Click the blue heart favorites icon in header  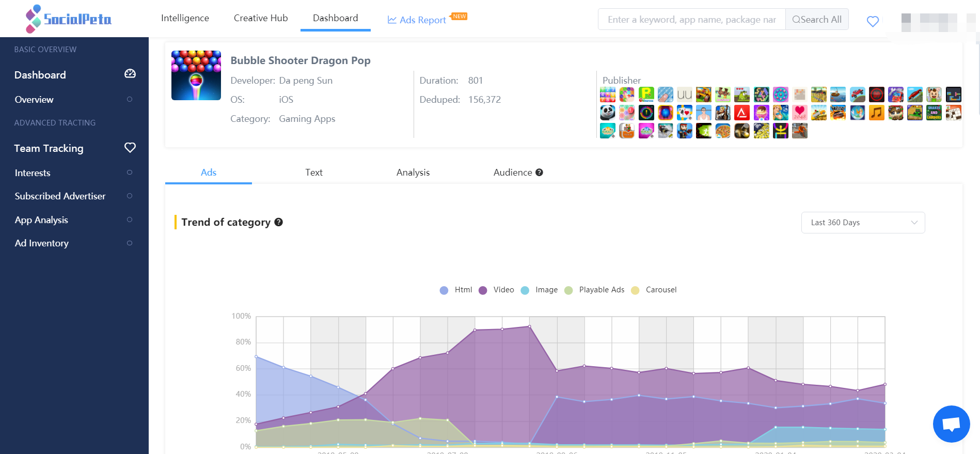pyautogui.click(x=873, y=21)
